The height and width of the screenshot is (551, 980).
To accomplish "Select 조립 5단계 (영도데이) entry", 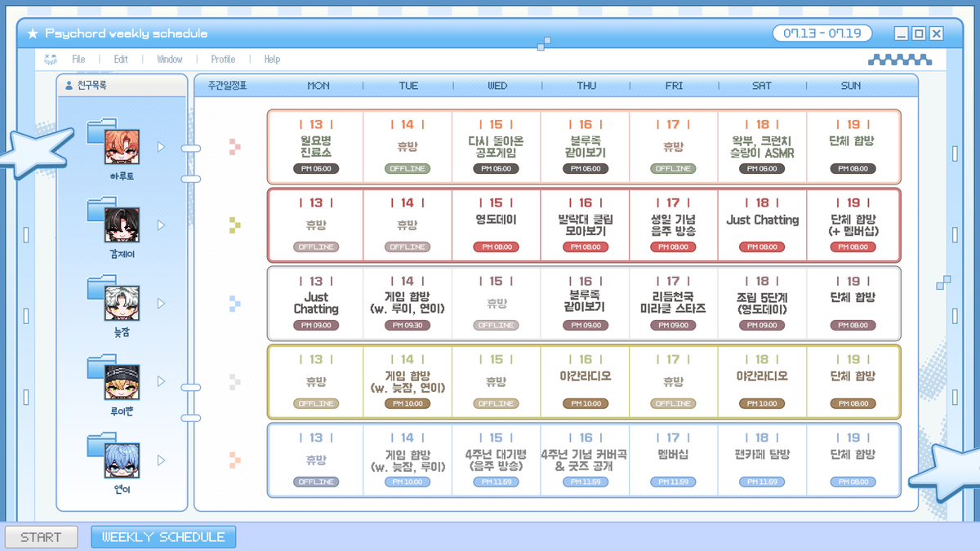I will pos(763,304).
